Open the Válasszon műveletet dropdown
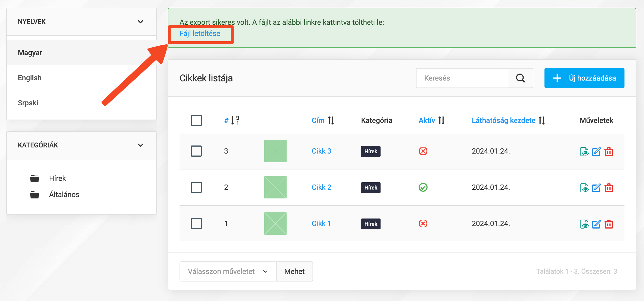The image size is (644, 301). [x=228, y=271]
